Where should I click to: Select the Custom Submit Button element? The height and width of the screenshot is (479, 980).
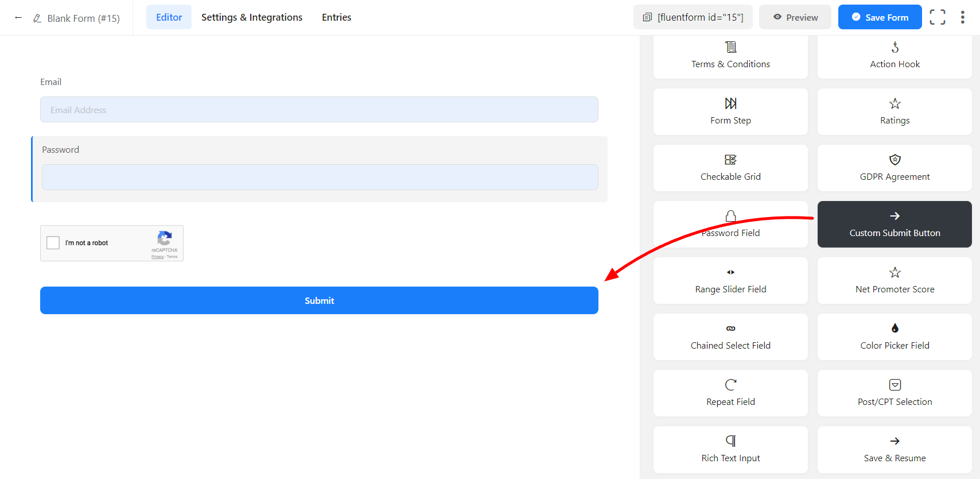pyautogui.click(x=894, y=224)
